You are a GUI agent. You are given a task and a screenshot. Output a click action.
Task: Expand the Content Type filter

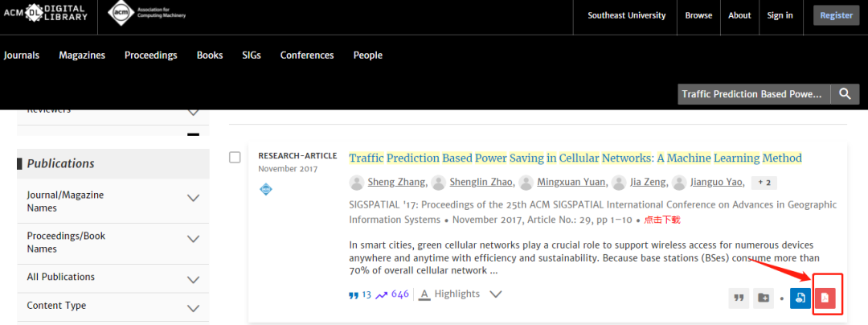[193, 308]
